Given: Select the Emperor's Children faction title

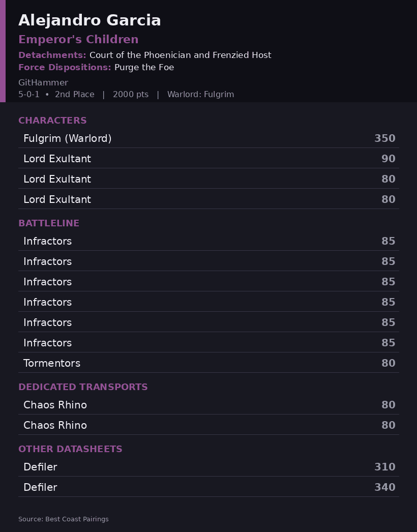Looking at the screenshot, I should click(78, 39).
